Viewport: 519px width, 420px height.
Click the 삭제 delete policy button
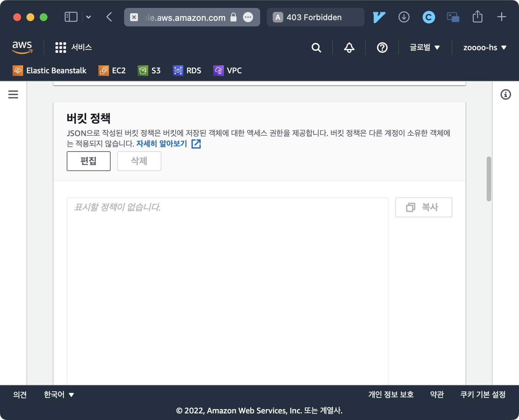[x=139, y=161]
